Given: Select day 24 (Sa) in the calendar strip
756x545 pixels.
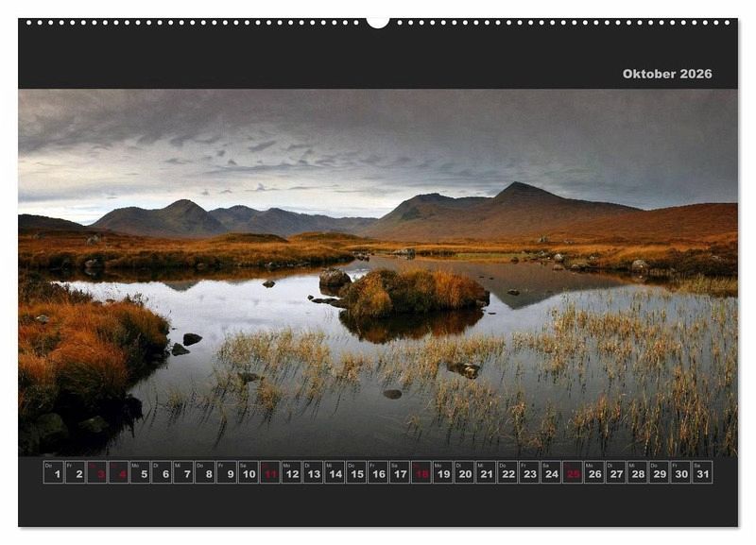Looking at the screenshot, I should pyautogui.click(x=552, y=472).
